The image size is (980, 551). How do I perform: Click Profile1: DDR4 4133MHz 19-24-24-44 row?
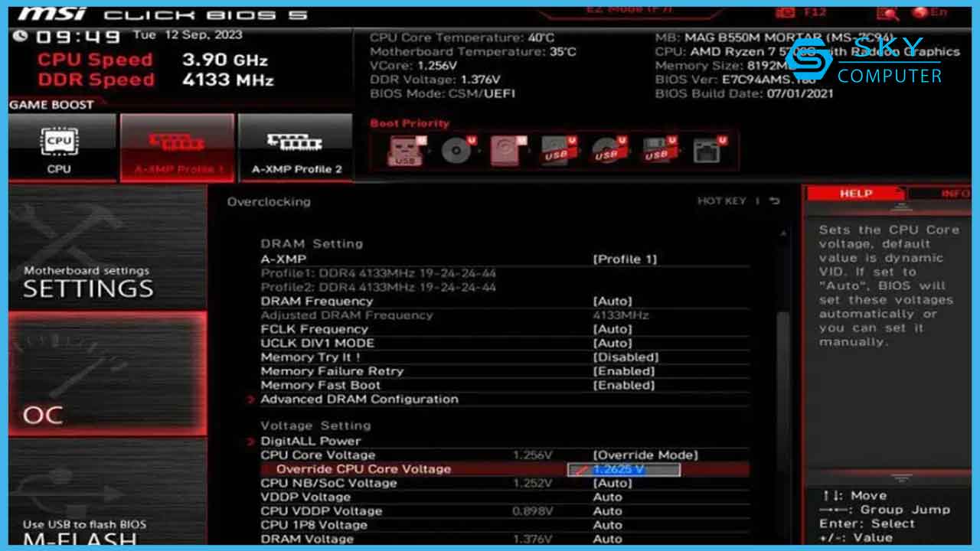(378, 273)
